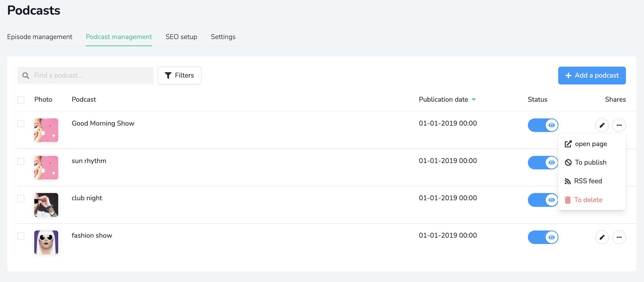Viewport: 644px width, 282px height.
Task: Toggle status switch for Good Morning Show
Action: point(543,125)
